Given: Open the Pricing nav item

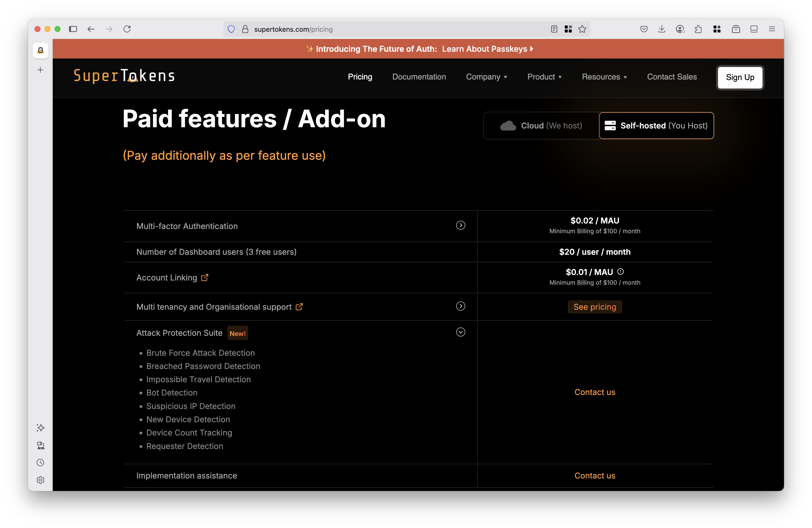Looking at the screenshot, I should [x=359, y=77].
